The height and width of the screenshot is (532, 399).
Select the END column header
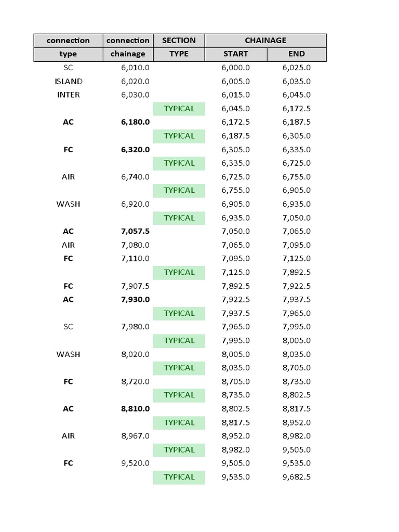296,54
